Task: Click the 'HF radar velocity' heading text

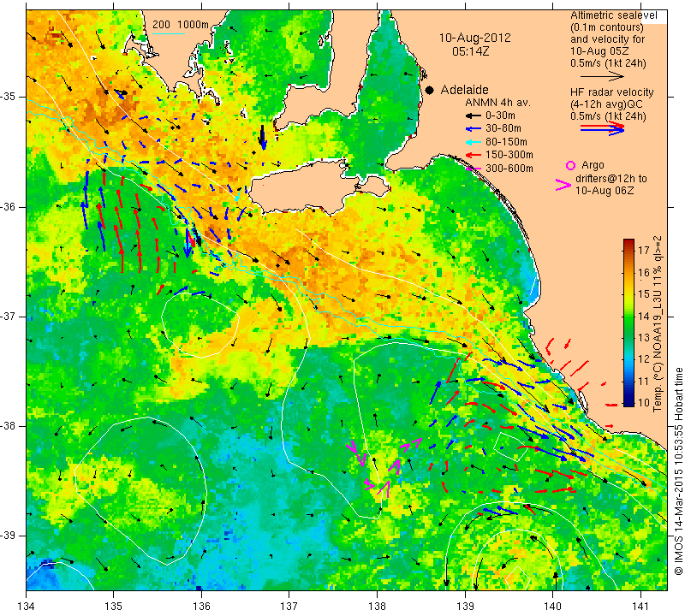Action: (x=611, y=92)
